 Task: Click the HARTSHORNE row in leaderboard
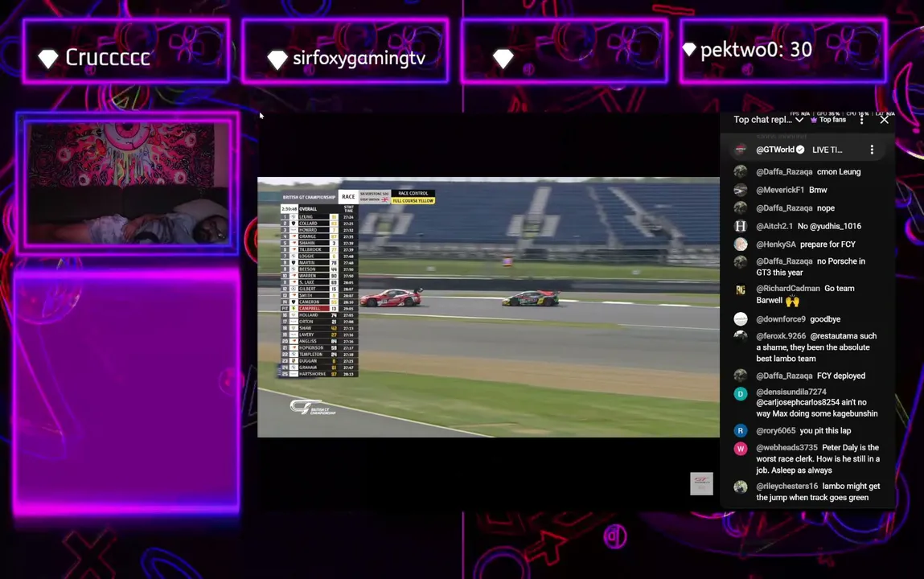[x=318, y=374]
